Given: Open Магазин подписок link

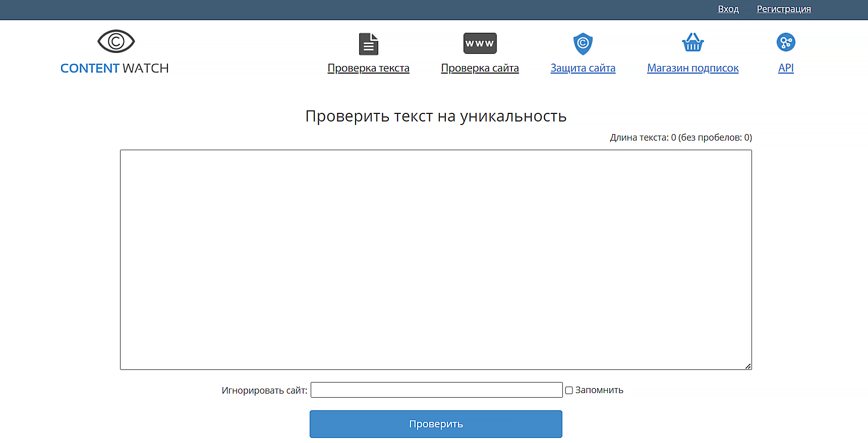Looking at the screenshot, I should coord(693,68).
